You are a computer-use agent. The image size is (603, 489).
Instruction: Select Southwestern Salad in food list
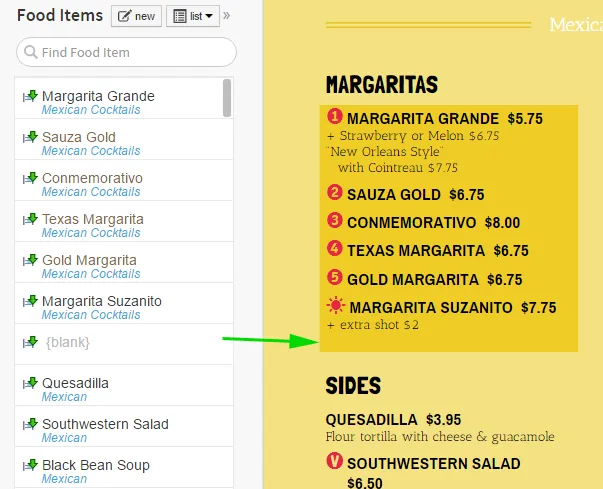tap(106, 424)
